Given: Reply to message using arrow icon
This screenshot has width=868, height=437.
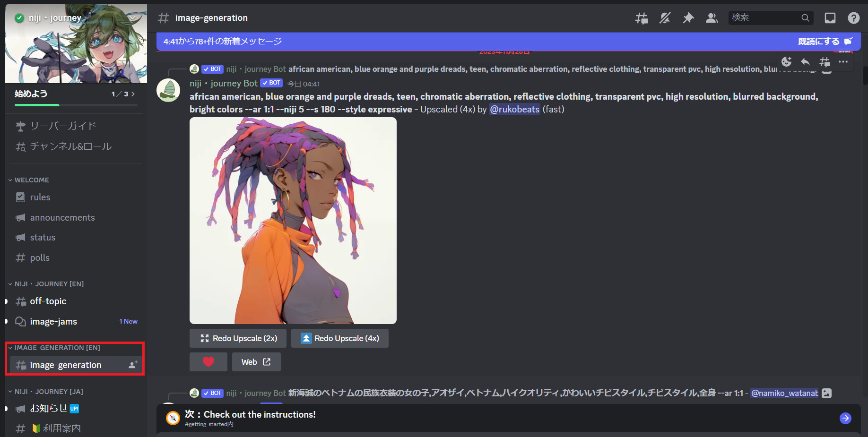Looking at the screenshot, I should point(805,62).
